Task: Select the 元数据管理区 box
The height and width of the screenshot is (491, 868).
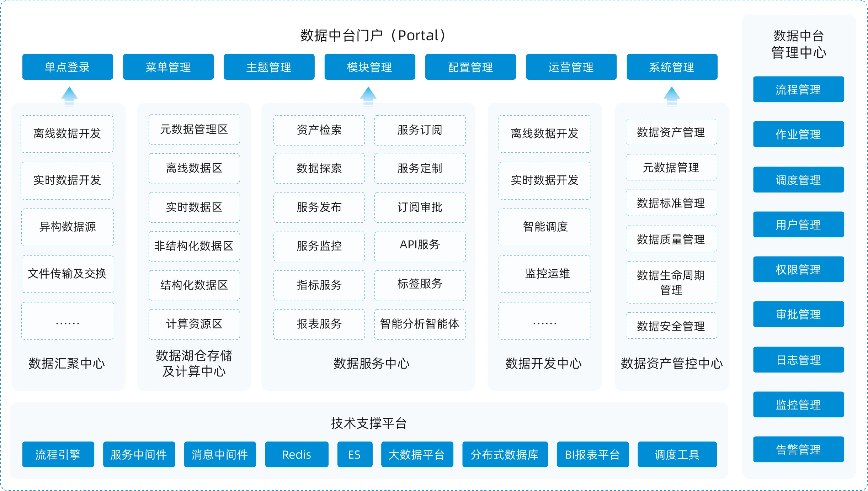Action: [x=194, y=130]
